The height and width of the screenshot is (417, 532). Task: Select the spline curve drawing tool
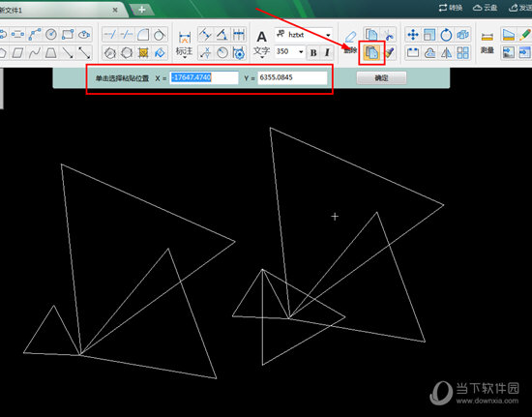tap(34, 52)
